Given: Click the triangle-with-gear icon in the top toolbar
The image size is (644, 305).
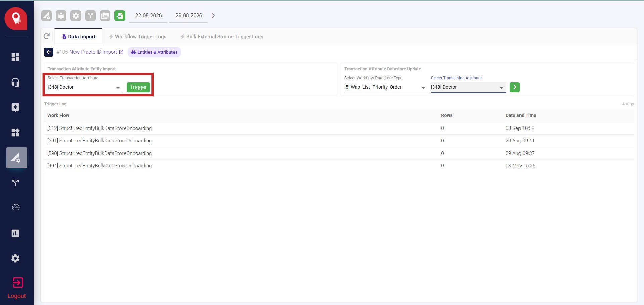Looking at the screenshot, I should click(x=46, y=16).
